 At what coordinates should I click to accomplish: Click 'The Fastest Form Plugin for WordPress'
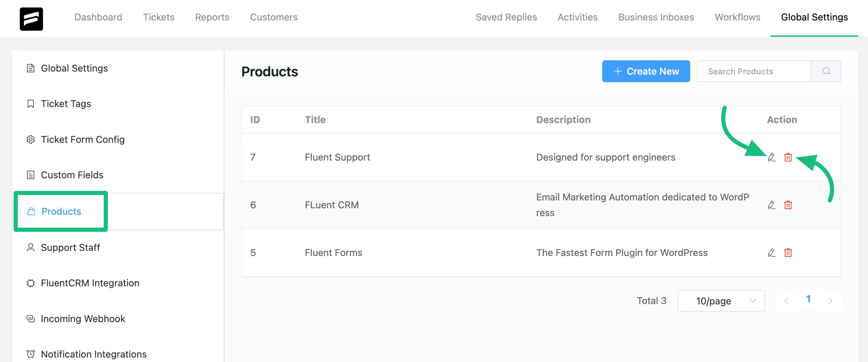(622, 253)
